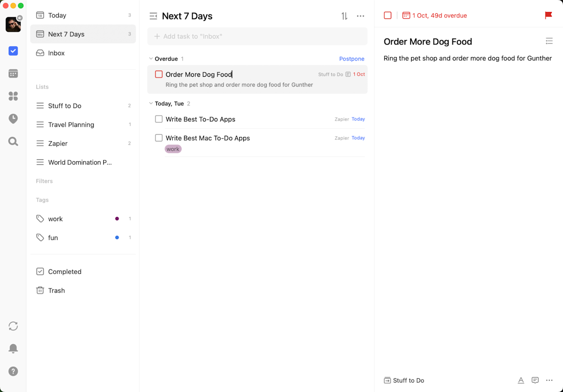
Task: Select Next 7 Days in sidebar
Action: coord(83,34)
